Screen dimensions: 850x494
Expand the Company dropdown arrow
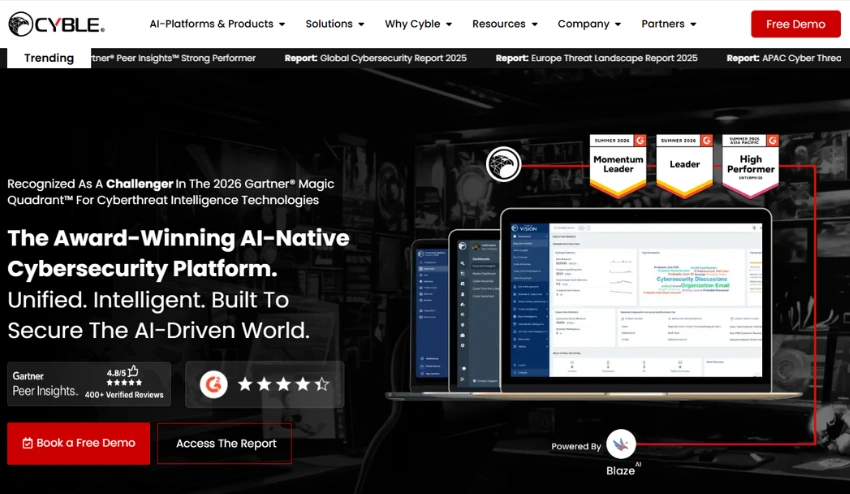[x=618, y=24]
